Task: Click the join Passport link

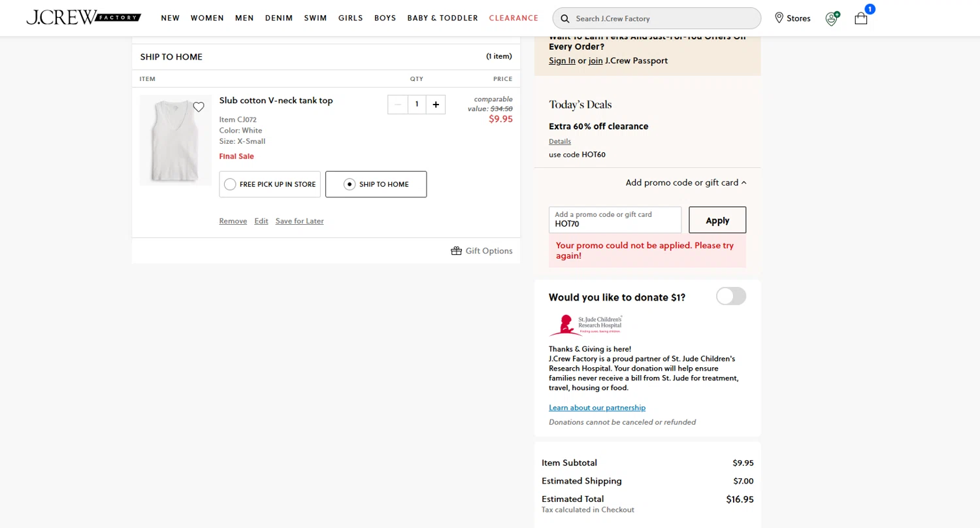Action: pyautogui.click(x=595, y=61)
